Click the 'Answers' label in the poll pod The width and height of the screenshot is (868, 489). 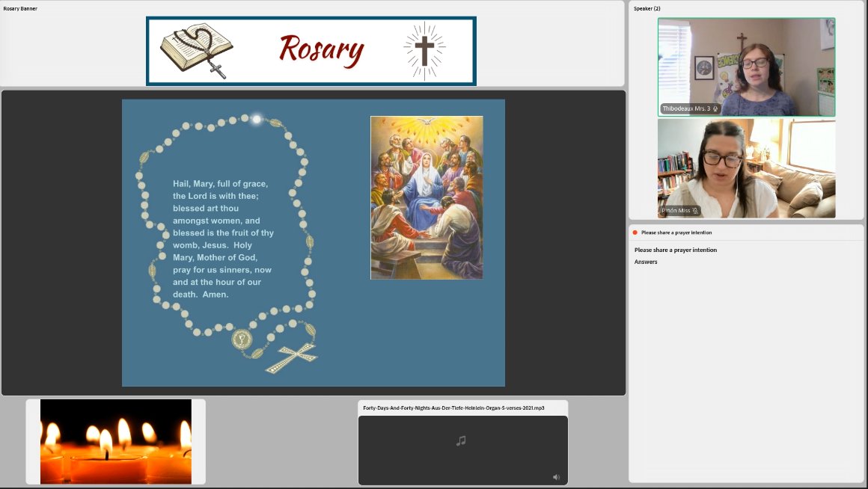click(x=646, y=262)
